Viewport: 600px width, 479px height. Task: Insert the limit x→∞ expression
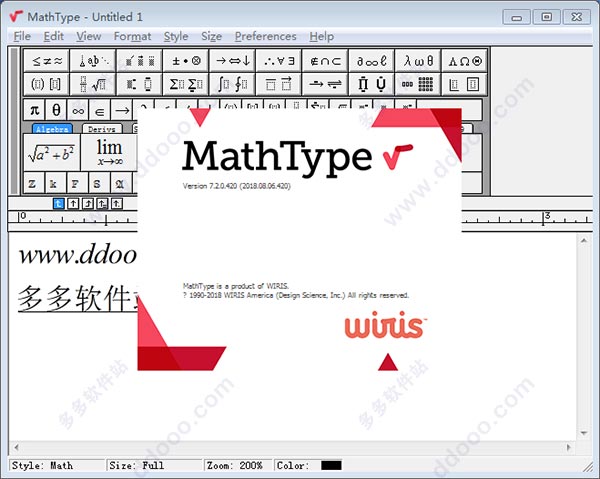pyautogui.click(x=109, y=152)
